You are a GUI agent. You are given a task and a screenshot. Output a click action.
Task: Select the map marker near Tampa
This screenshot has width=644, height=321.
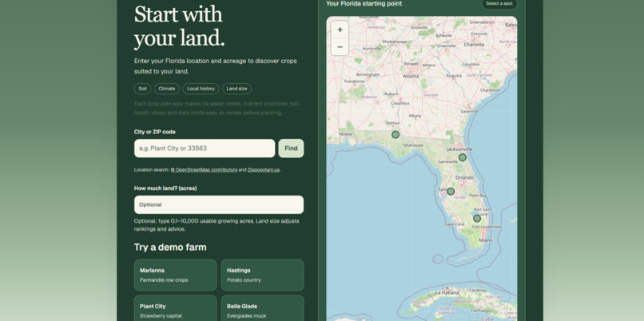451,192
